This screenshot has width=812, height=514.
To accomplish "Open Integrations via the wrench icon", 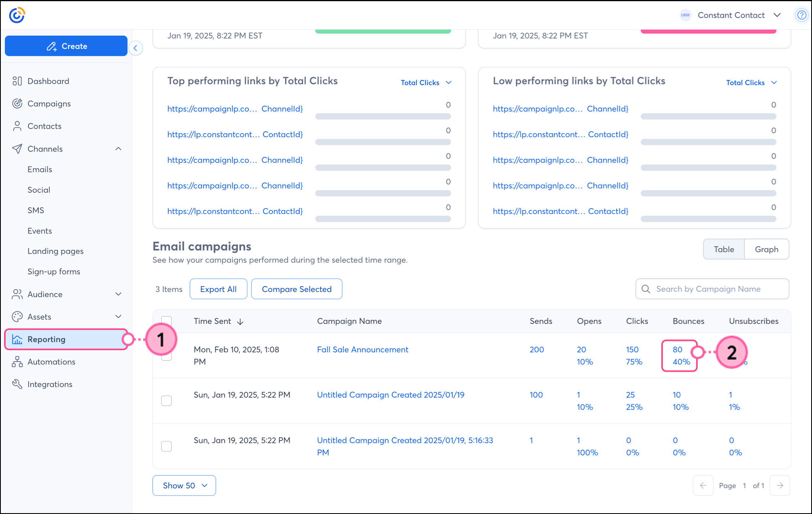I will 17,384.
